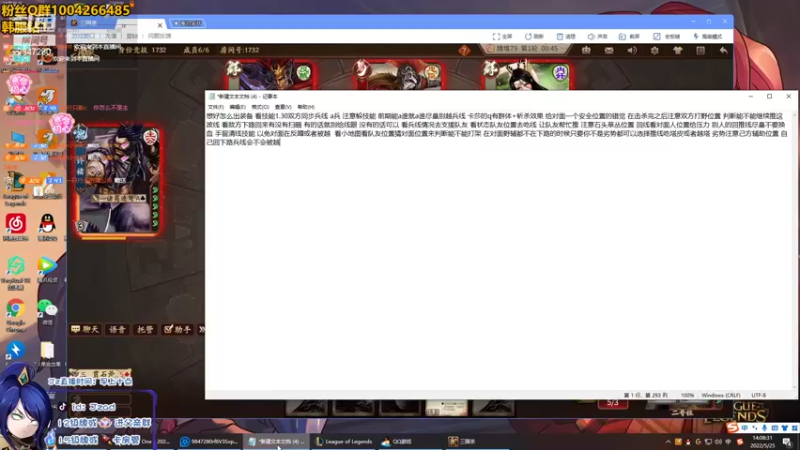Click the 截屏 screenshot icon in browser toolbar
Screen dimensions: 800x450
click(x=629, y=36)
